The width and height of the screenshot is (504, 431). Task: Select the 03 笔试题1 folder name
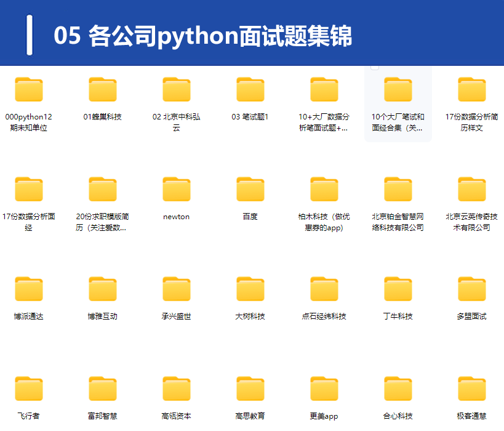(250, 117)
